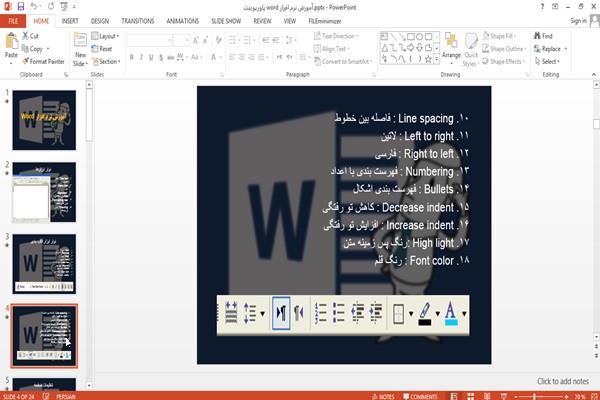This screenshot has height=400, width=600.
Task: Toggle Justify paragraph alignment
Action: [x=261, y=57]
